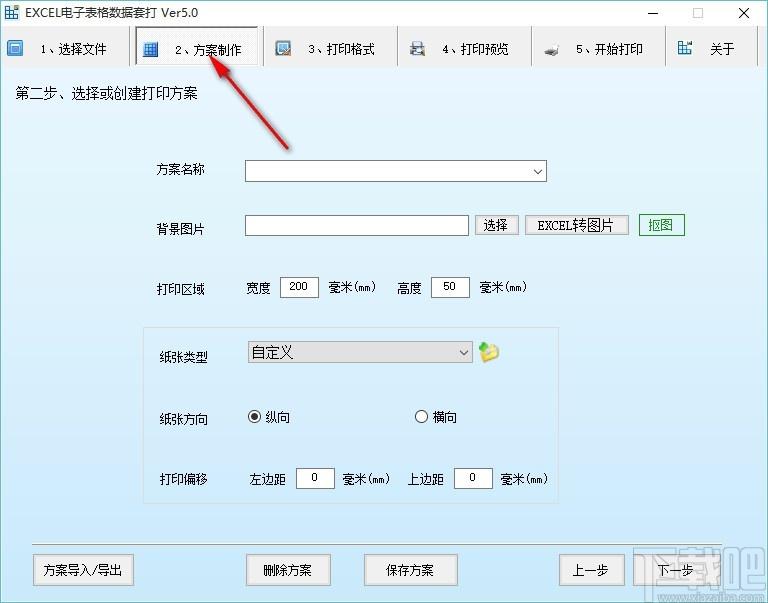Click the 背景图片 path input field
The height and width of the screenshot is (603, 768).
[x=357, y=225]
